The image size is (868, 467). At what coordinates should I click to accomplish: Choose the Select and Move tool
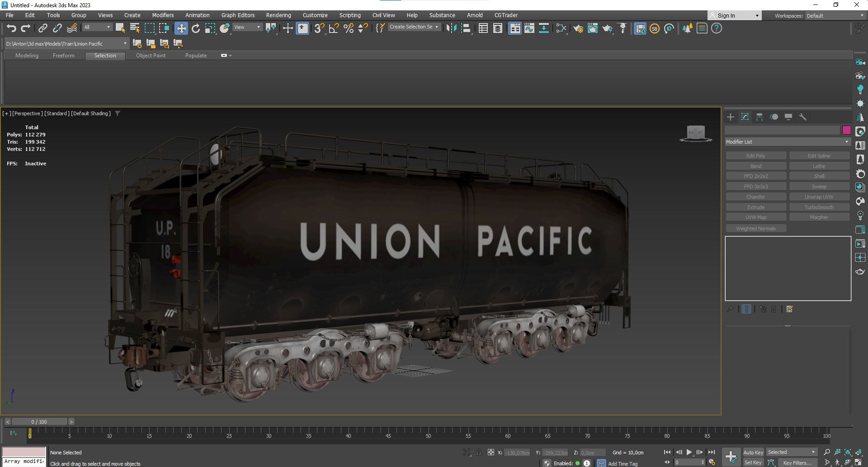(x=181, y=28)
